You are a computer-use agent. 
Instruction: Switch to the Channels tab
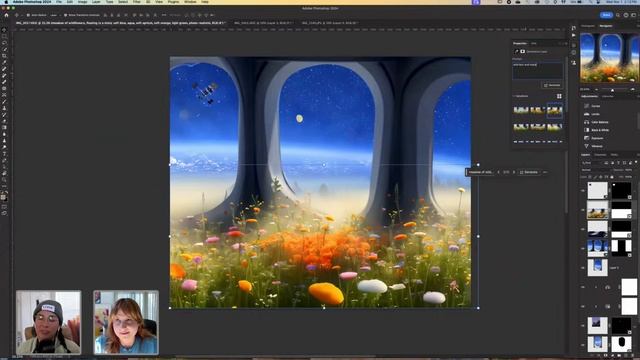[x=600, y=155]
